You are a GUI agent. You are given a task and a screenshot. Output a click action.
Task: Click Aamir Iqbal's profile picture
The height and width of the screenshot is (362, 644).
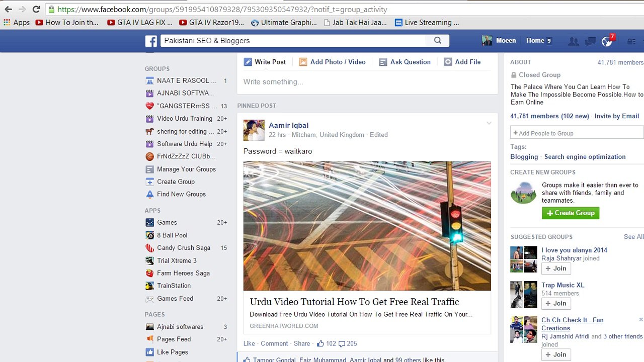(x=254, y=130)
